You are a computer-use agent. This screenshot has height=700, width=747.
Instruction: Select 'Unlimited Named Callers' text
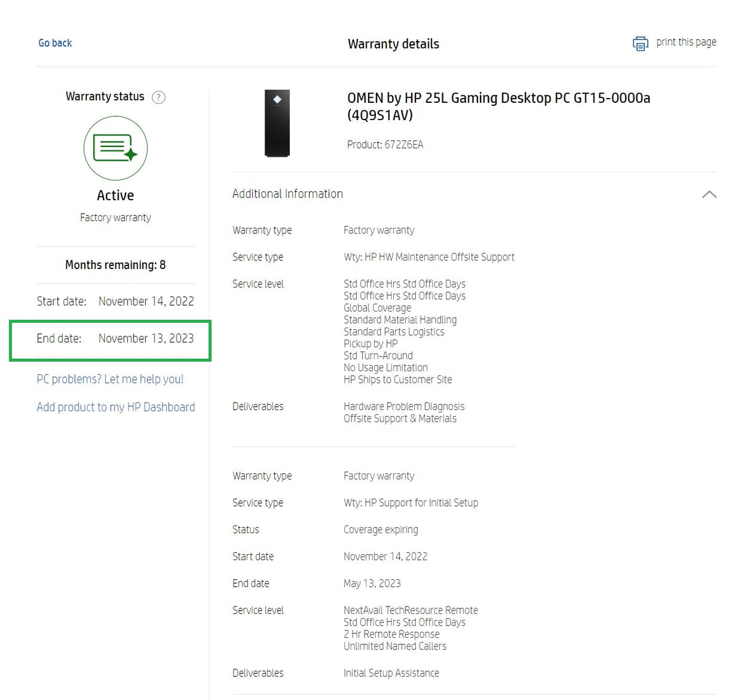pyautogui.click(x=395, y=646)
